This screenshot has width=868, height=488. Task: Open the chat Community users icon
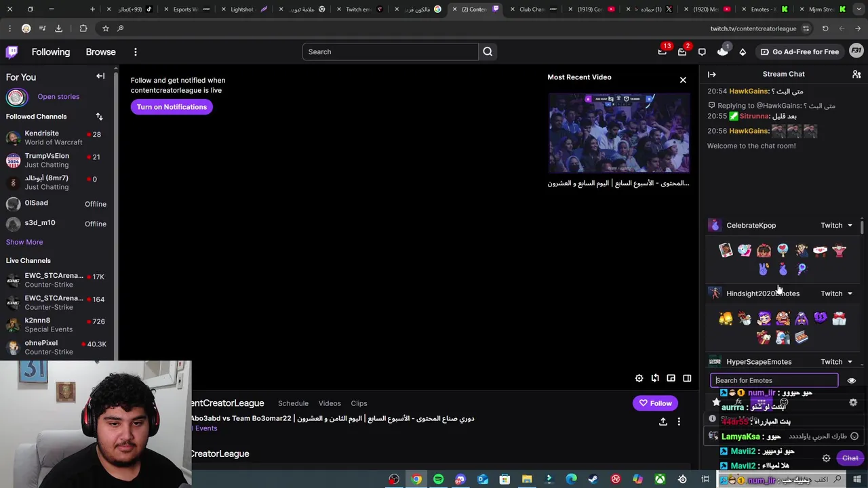coord(856,74)
